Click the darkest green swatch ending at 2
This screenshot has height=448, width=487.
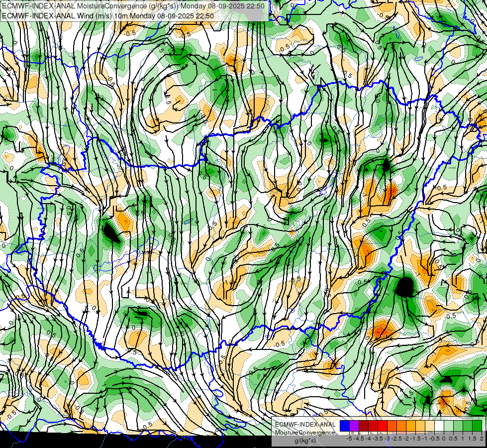click(477, 426)
